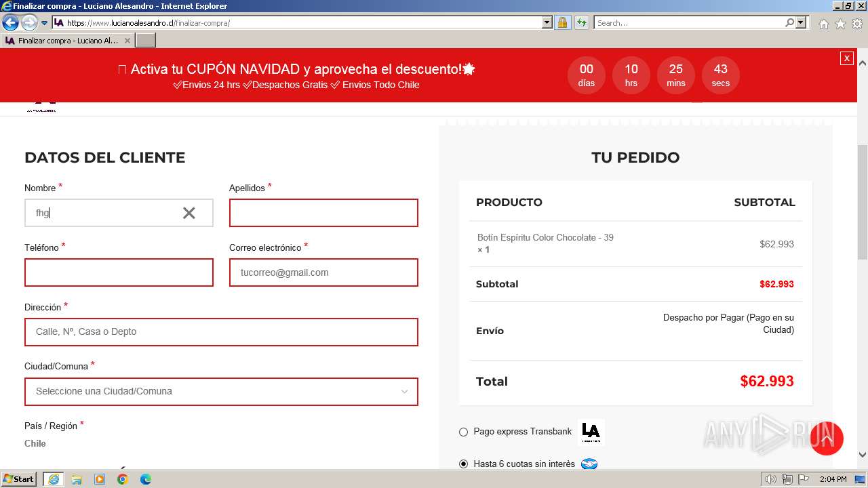Open Edge from the taskbar
868x488 pixels.
point(146,479)
